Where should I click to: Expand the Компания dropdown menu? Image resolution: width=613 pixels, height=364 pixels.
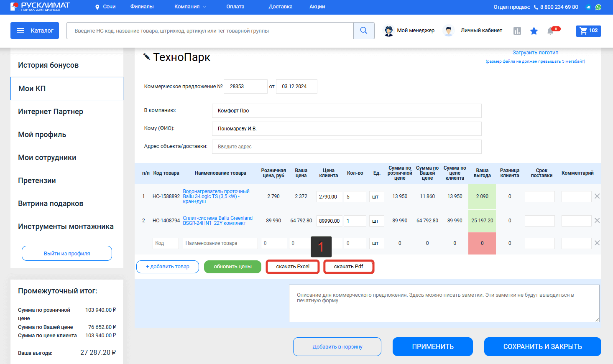click(x=190, y=7)
